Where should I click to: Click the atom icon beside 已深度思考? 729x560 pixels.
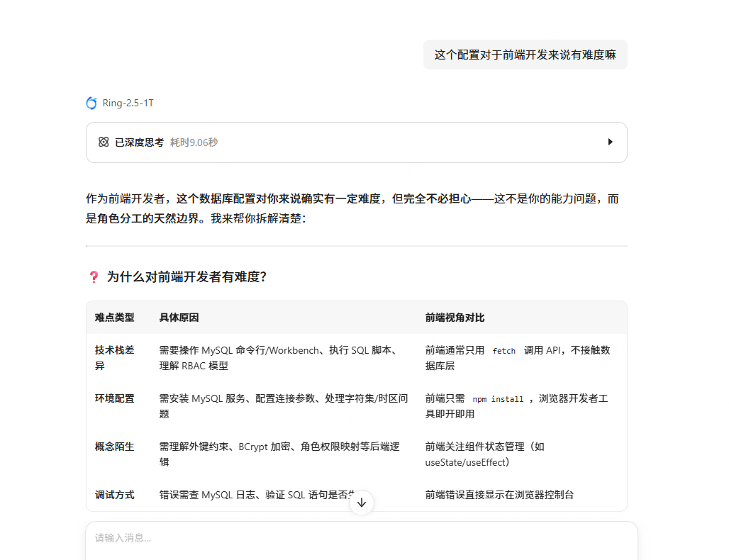[x=103, y=142]
